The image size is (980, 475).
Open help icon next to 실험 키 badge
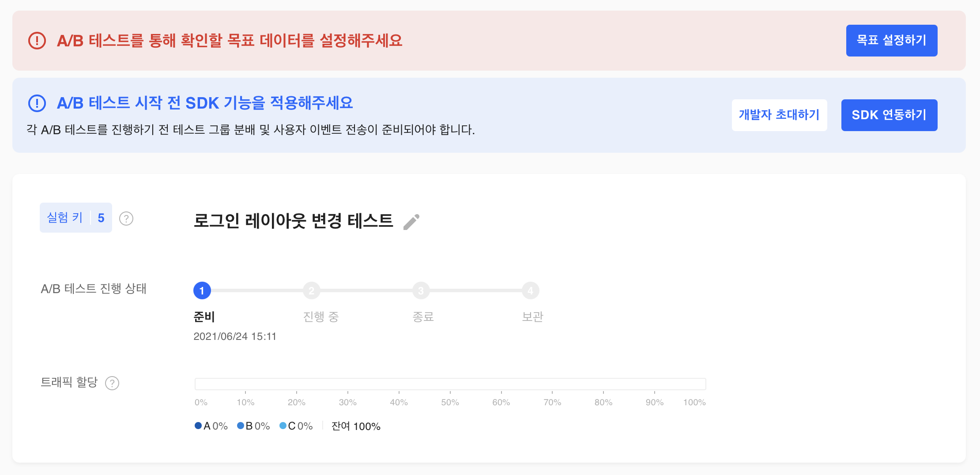click(126, 219)
